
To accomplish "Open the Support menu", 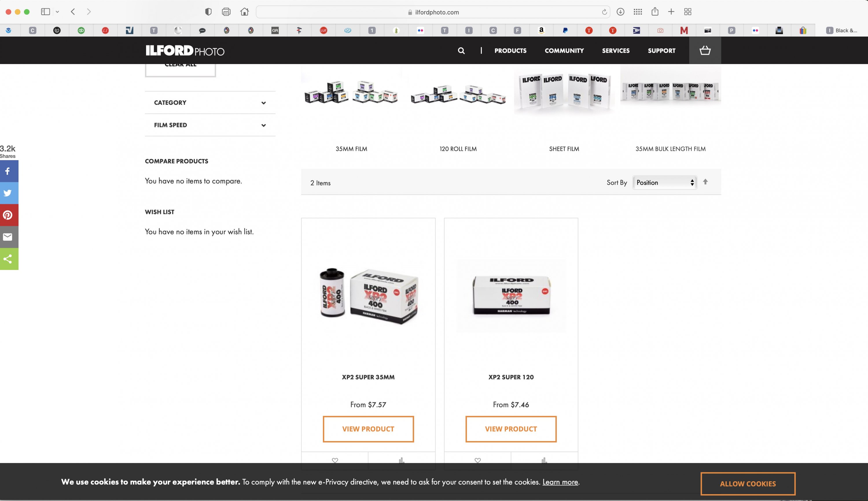I will click(x=661, y=51).
